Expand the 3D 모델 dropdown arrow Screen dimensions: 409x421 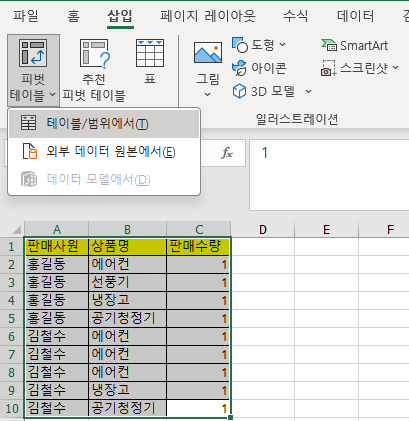[x=309, y=91]
